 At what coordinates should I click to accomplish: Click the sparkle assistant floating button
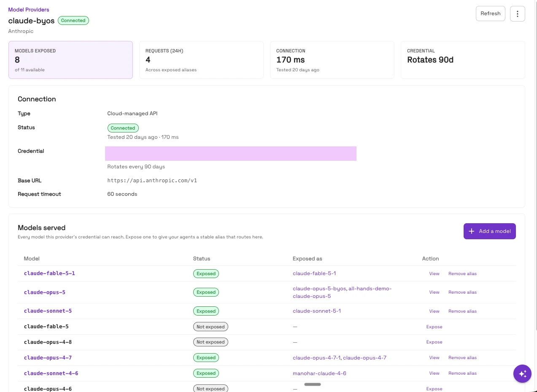pos(522,373)
